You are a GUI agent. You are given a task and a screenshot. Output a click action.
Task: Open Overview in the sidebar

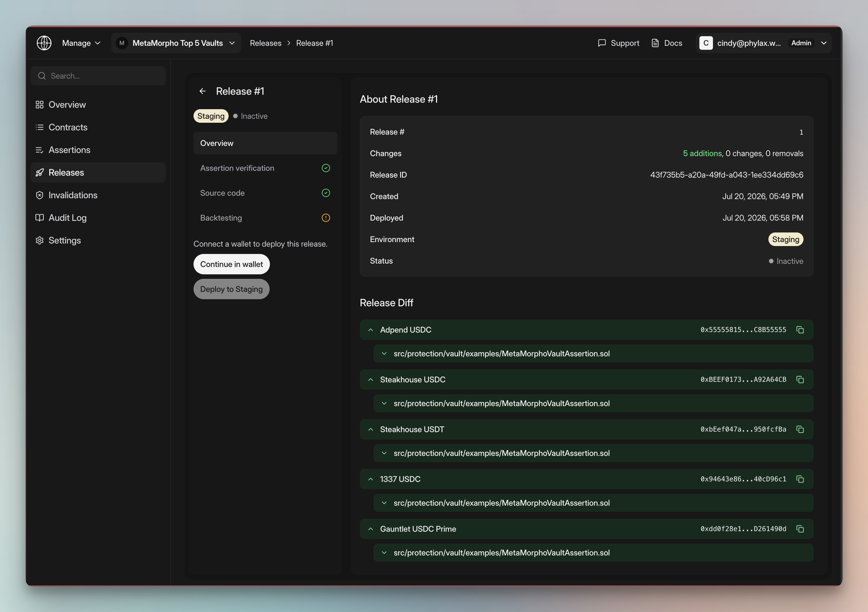click(x=98, y=105)
